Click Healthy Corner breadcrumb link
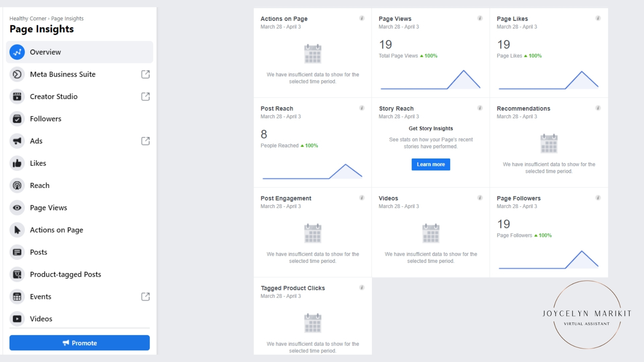 (x=28, y=18)
